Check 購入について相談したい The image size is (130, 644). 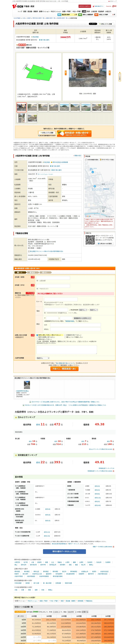[65, 337]
